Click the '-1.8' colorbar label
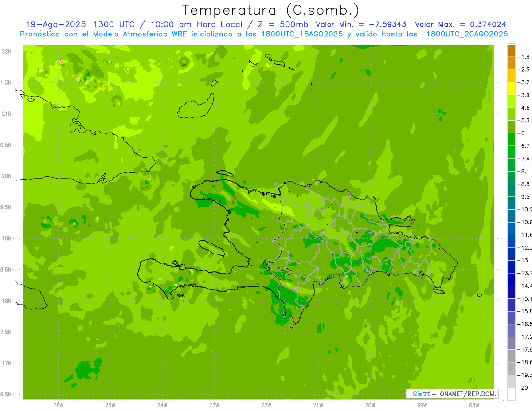This screenshot has width=532, height=411. 524,57
